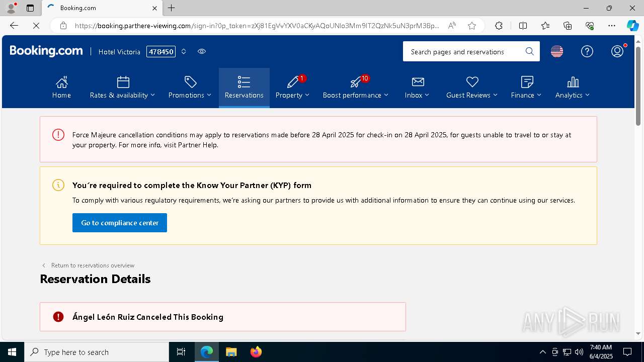Open File Explorer from taskbar
Screen dimensions: 644x362
tap(231, 352)
